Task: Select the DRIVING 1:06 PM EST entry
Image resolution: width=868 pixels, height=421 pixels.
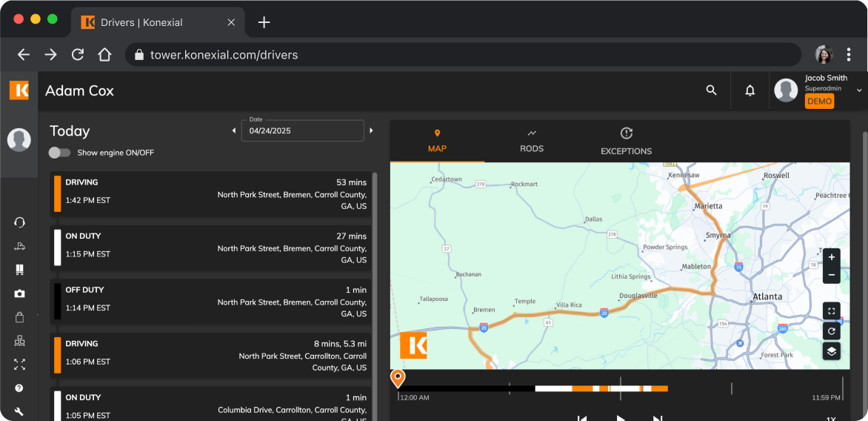Action: (210, 355)
